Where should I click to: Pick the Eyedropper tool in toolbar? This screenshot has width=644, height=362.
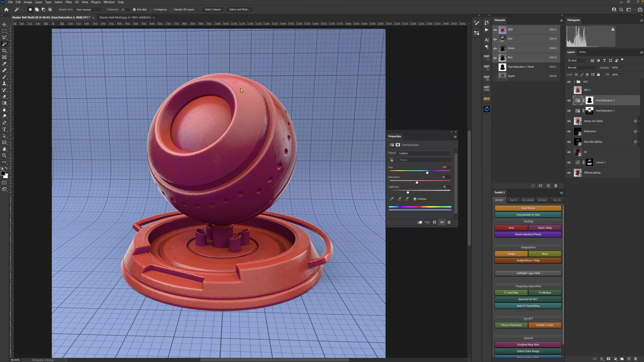pyautogui.click(x=4, y=64)
